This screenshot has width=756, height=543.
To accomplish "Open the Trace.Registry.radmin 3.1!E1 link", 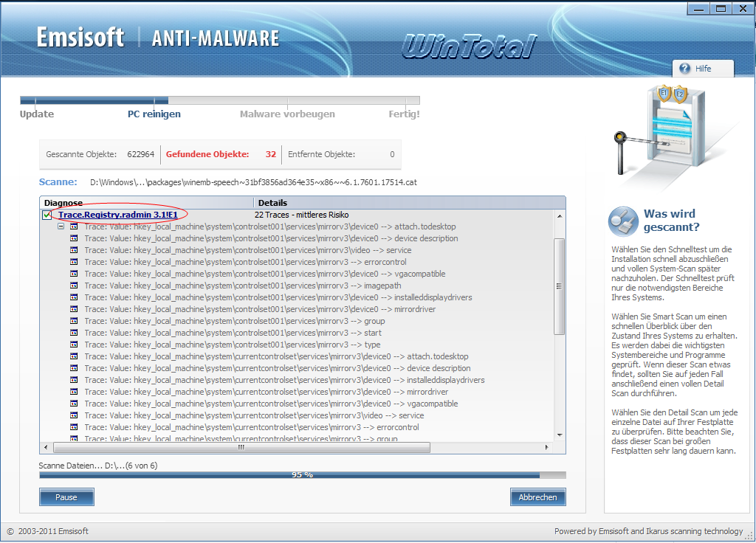I will (x=118, y=215).
